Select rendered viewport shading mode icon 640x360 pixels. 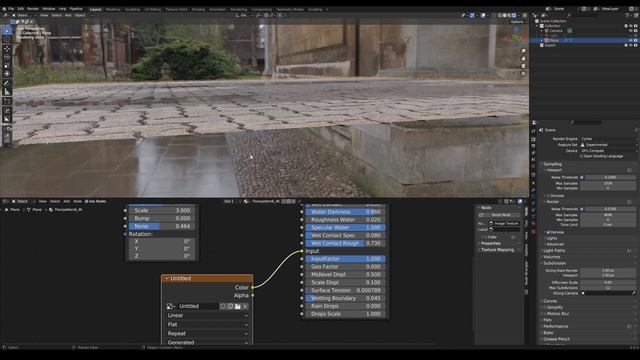coord(514,15)
